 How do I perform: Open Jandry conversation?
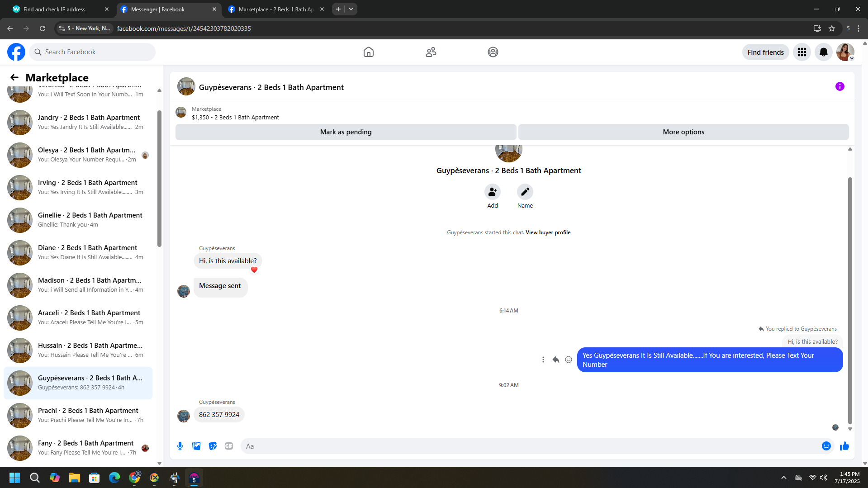pyautogui.click(x=78, y=122)
